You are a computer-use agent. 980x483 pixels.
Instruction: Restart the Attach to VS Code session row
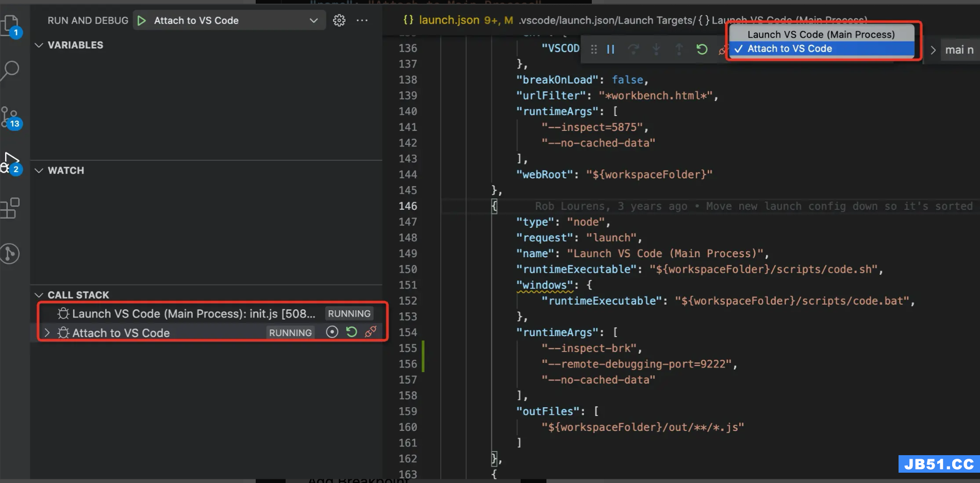point(352,332)
